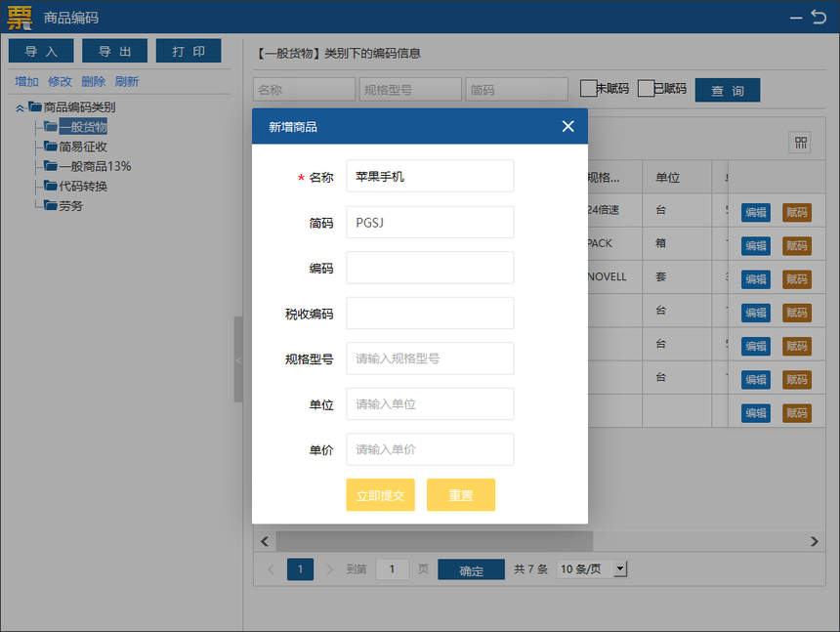Click the 税收编码 field in dialog
The height and width of the screenshot is (632, 840).
pos(430,313)
